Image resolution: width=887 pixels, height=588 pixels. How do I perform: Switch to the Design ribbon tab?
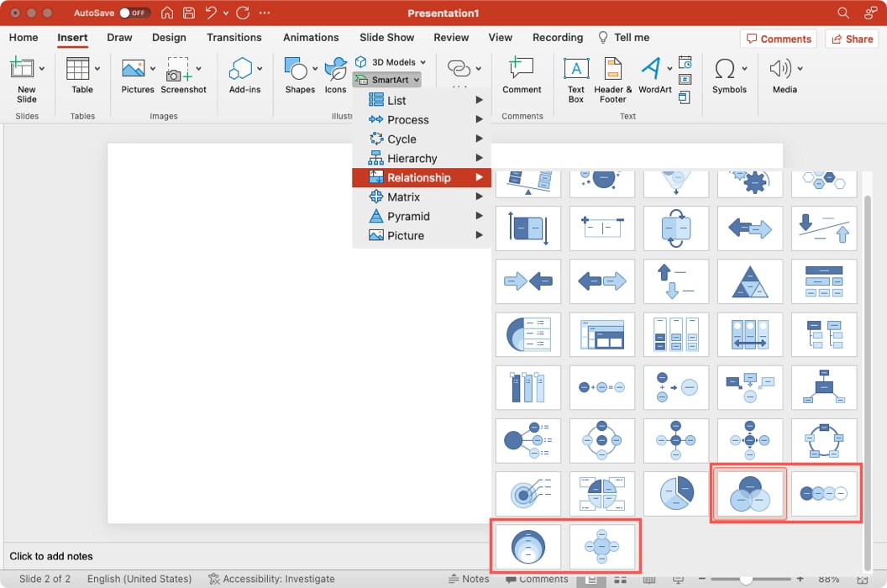[x=169, y=37]
